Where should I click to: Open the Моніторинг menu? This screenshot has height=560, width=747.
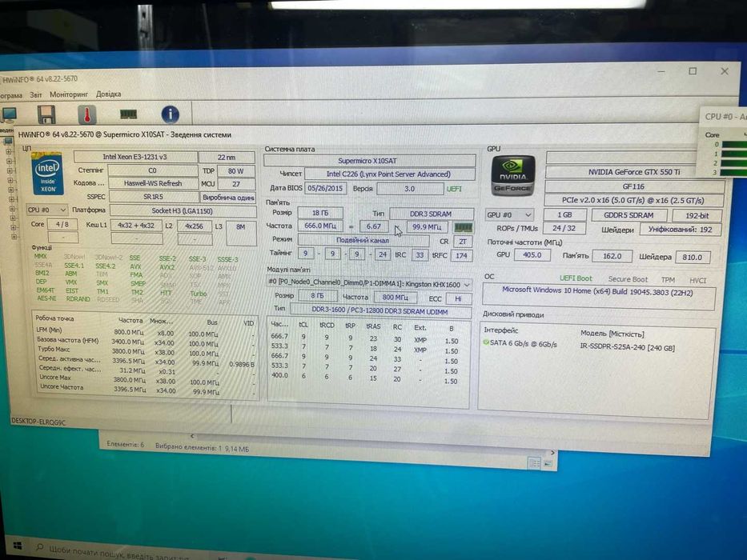point(69,94)
